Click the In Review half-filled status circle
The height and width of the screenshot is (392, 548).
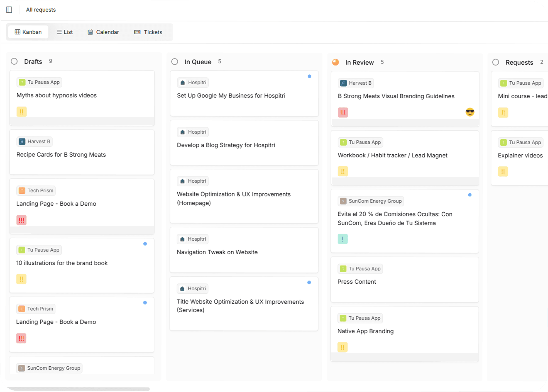coord(336,62)
